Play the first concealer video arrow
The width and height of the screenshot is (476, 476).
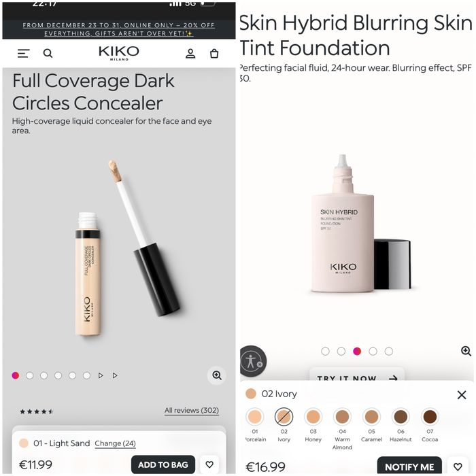(x=101, y=375)
